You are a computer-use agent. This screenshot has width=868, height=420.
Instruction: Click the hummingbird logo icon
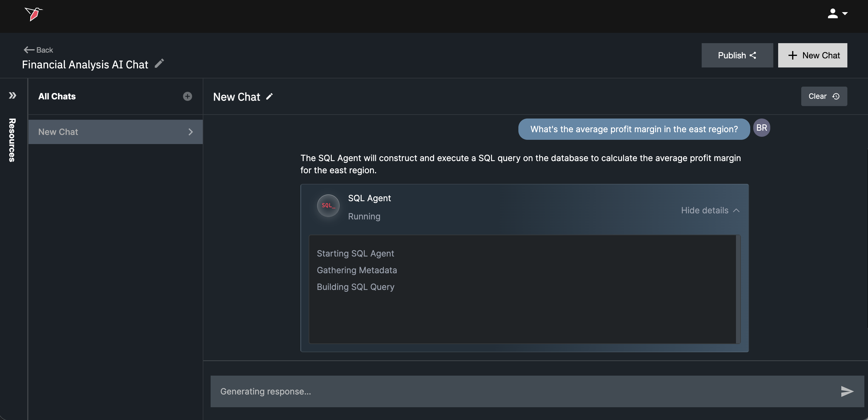coord(33,14)
